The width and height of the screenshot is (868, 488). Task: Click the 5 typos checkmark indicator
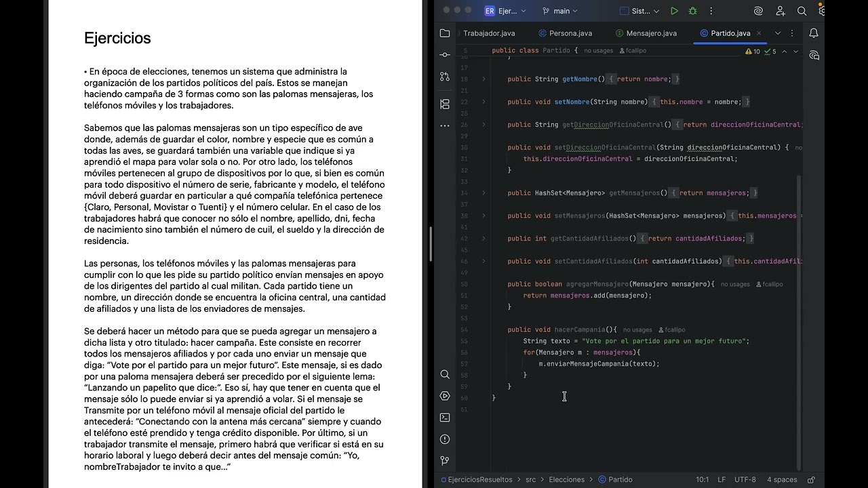pos(770,51)
